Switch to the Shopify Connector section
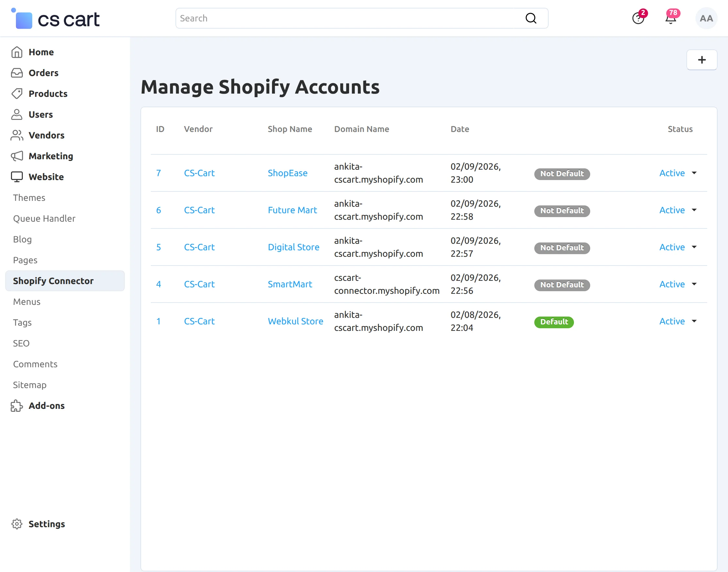The width and height of the screenshot is (728, 572). point(54,281)
